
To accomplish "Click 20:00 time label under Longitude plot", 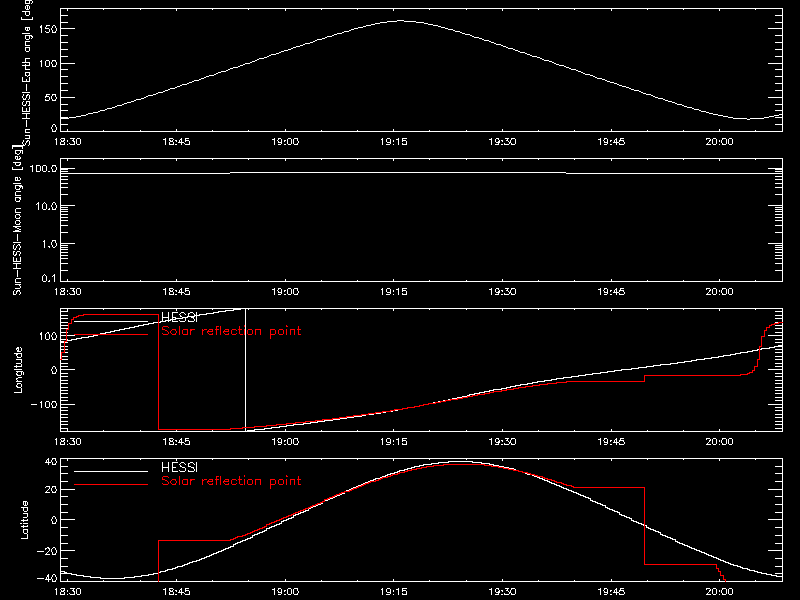I will point(719,441).
